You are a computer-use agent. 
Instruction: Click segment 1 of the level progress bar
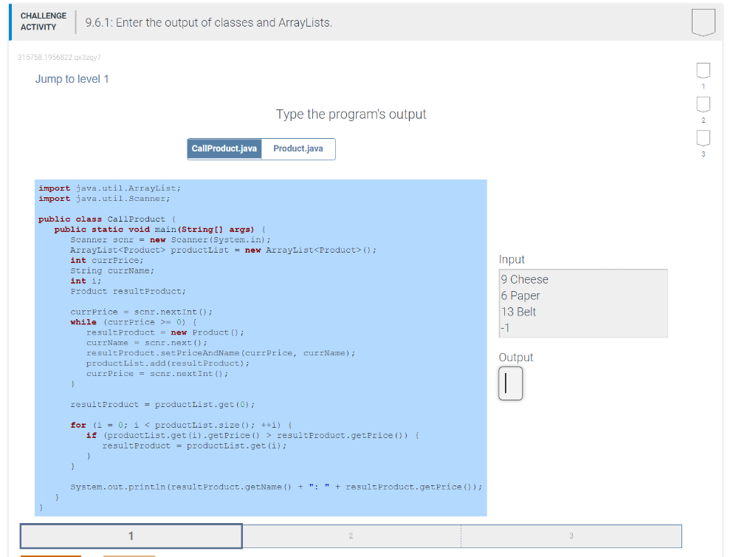pos(131,536)
